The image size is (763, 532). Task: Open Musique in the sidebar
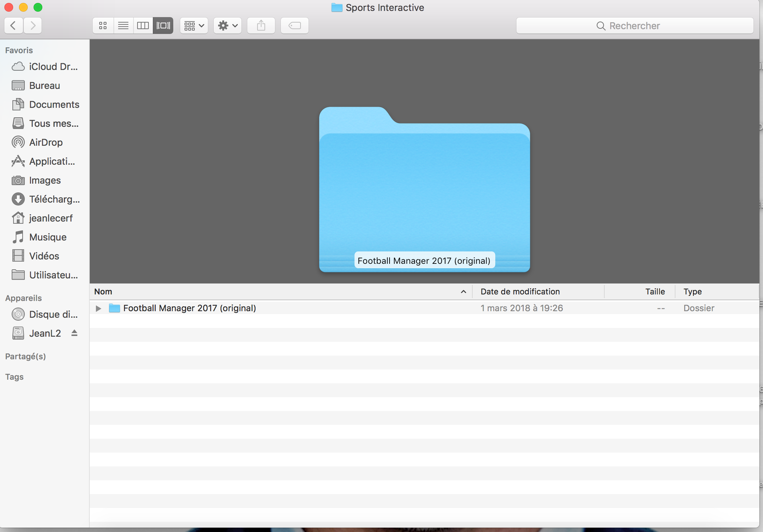(39, 237)
